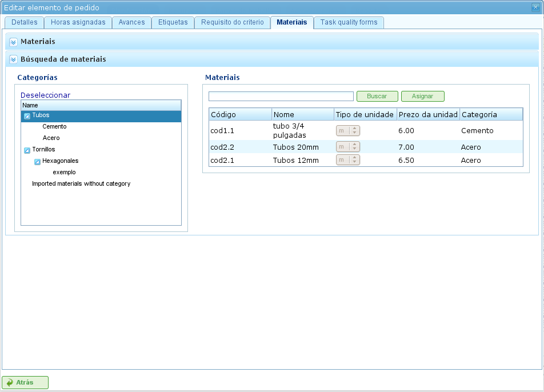544x392 pixels.
Task: Open the Etiquetas tab
Action: (x=173, y=23)
